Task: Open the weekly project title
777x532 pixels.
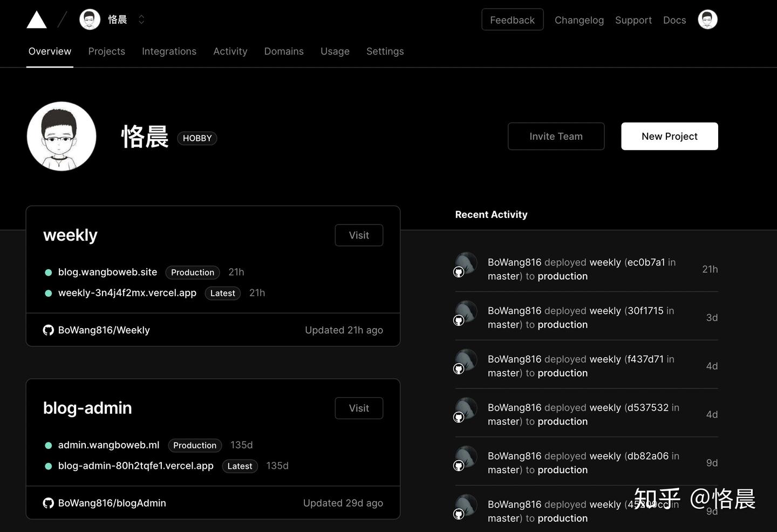Action: 70,235
